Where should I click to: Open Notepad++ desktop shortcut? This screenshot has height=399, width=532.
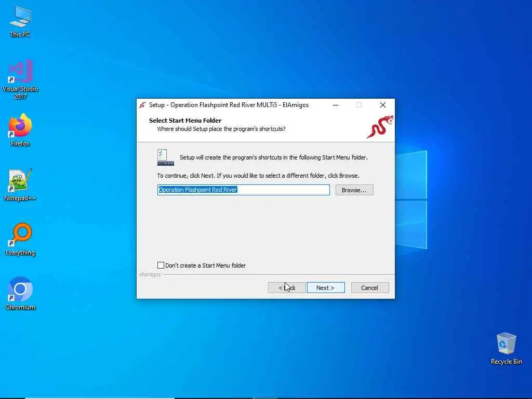(x=20, y=184)
